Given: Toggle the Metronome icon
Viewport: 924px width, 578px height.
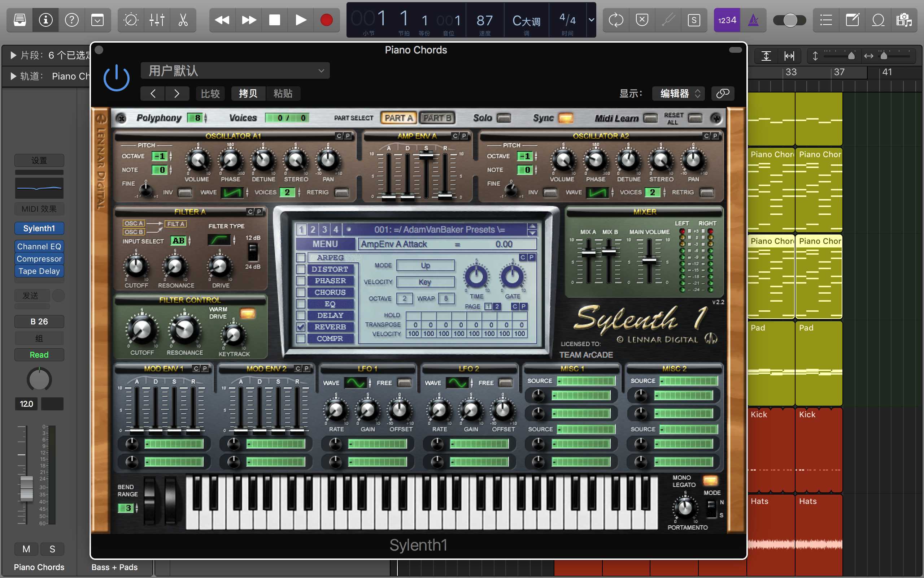Looking at the screenshot, I should click(x=753, y=20).
